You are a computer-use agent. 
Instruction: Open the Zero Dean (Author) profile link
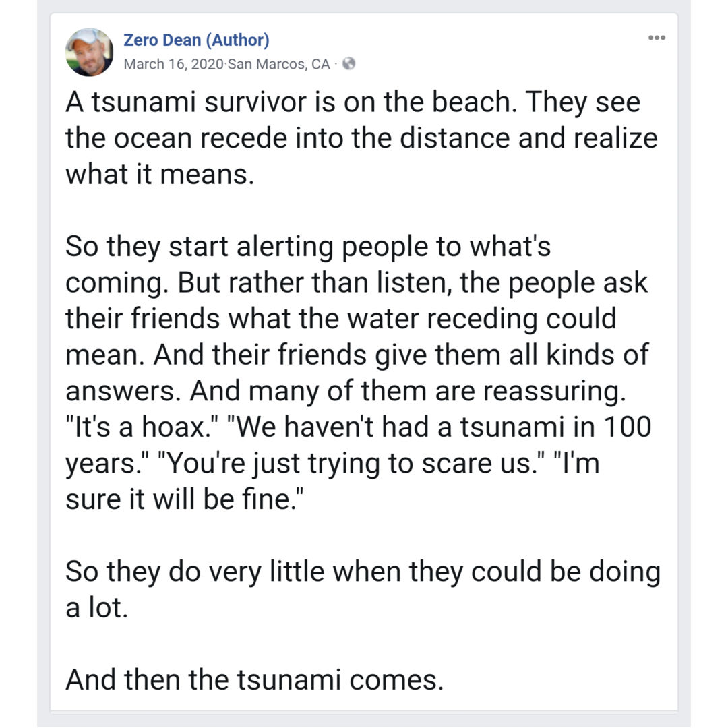click(196, 40)
